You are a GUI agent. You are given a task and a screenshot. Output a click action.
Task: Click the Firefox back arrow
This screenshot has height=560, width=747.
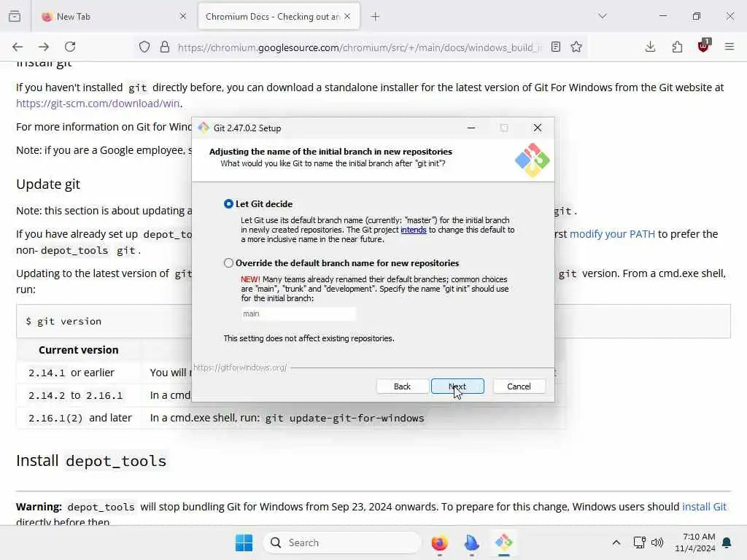click(x=18, y=47)
